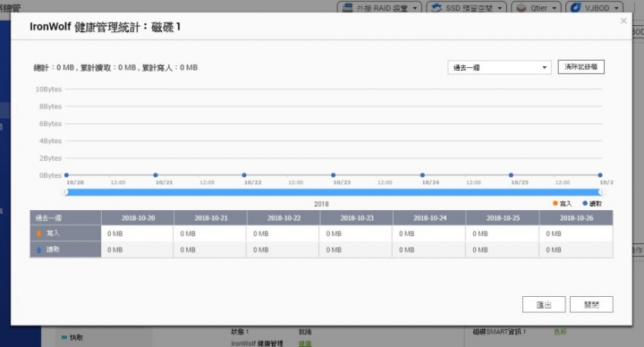
Task: Click the 2018 year label below chart
Action: click(x=321, y=204)
